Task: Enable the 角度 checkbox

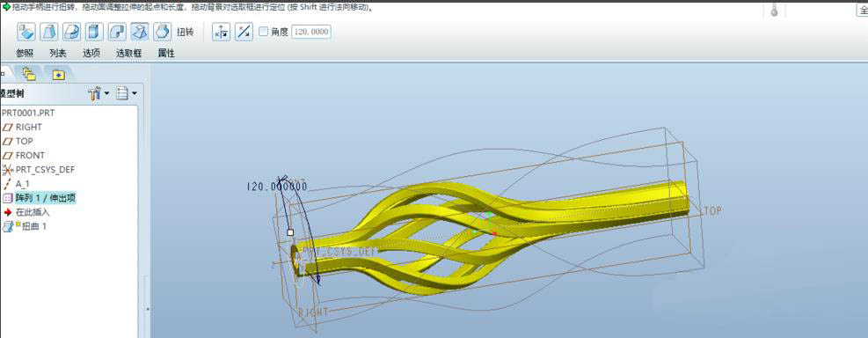Action: point(264,32)
